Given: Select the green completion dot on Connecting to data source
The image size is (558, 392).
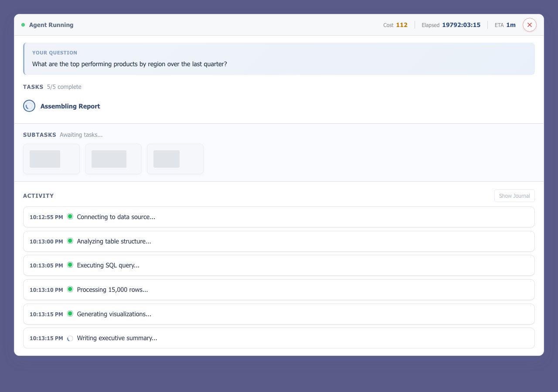Looking at the screenshot, I should point(70,216).
